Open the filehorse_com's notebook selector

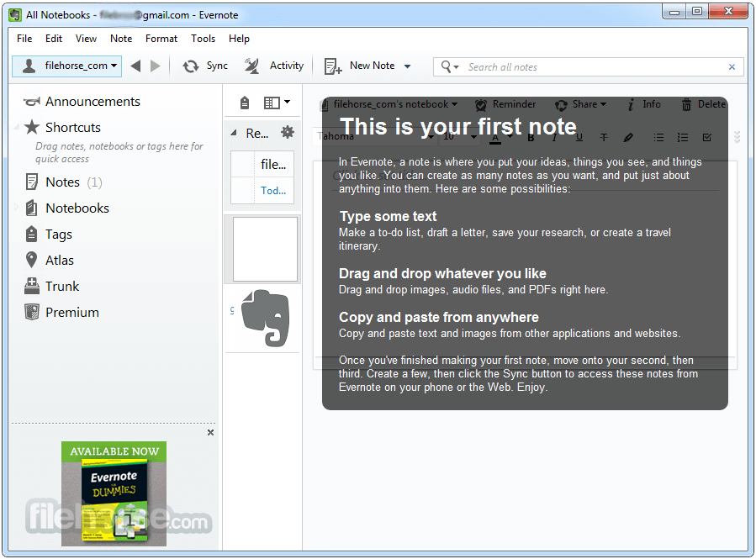(389, 104)
